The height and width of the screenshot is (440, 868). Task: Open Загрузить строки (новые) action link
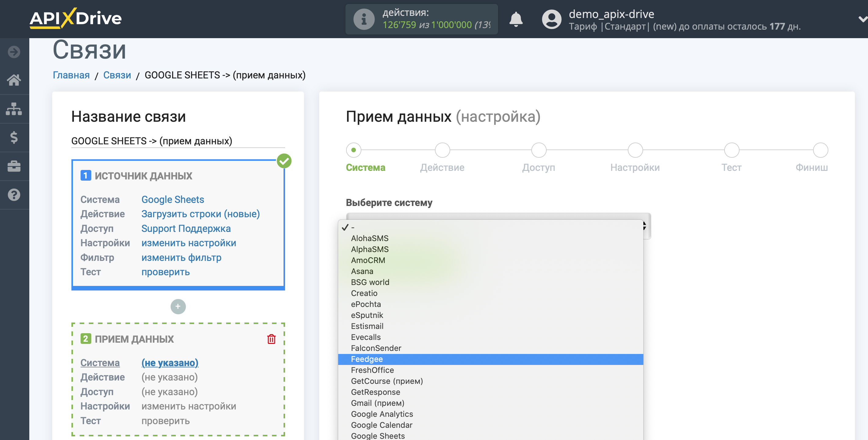201,214
